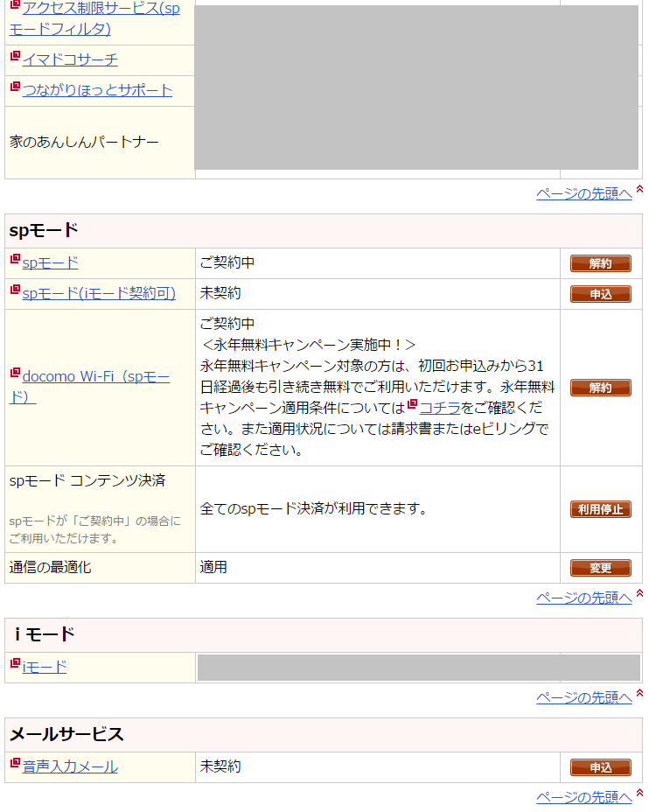The height and width of the screenshot is (812, 649).
Task: Click the icon beside docomo Wi-Fi link
Action: 15,373
